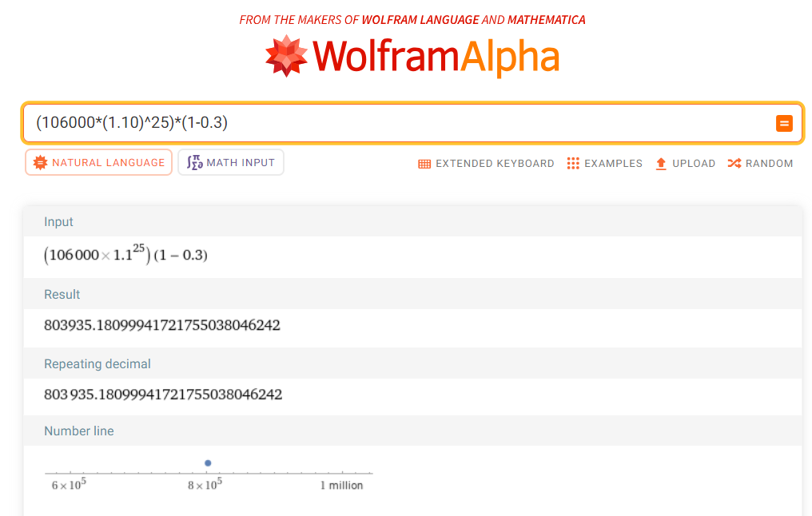Screen dimensions: 812x516
Task: Click the '1 million' number line label
Action: [341, 486]
